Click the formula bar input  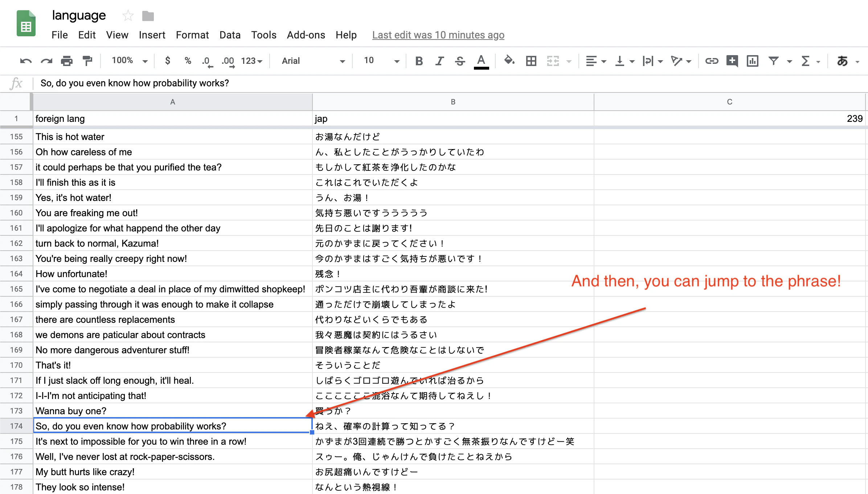[x=450, y=83]
